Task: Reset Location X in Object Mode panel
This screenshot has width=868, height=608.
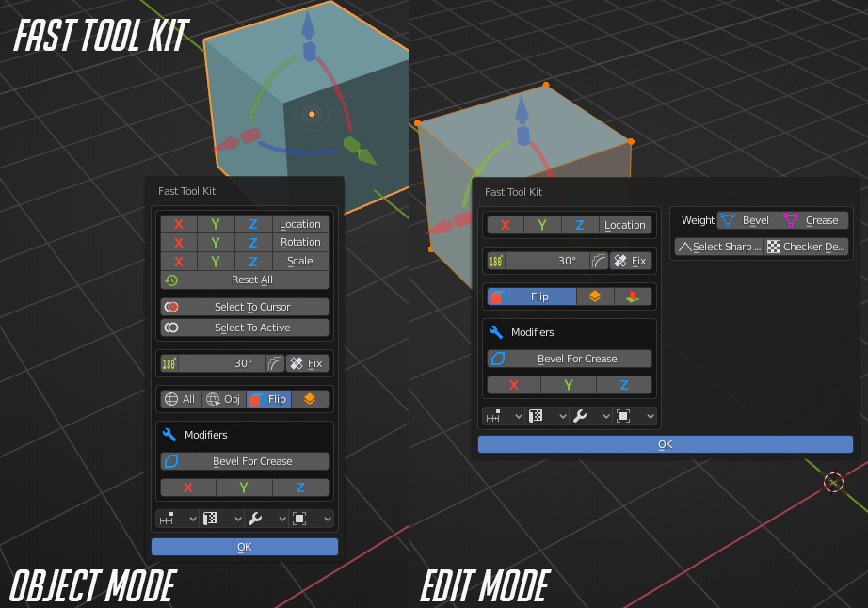Action: pos(179,224)
